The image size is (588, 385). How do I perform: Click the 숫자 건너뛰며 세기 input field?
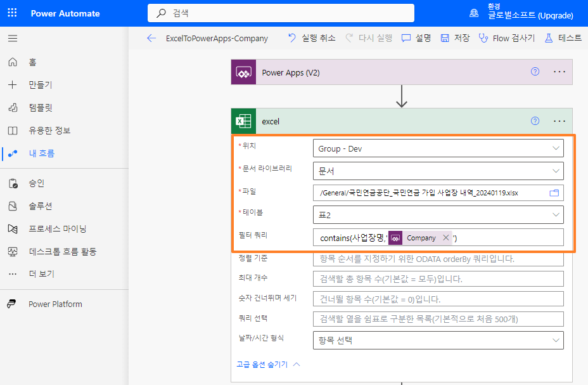click(438, 299)
